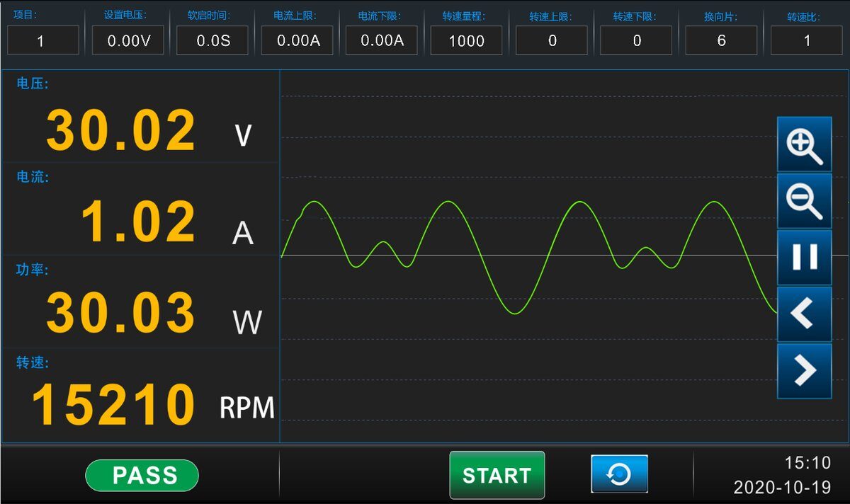
Task: Edit the 电流下限 current lower limit field
Action: coord(382,40)
